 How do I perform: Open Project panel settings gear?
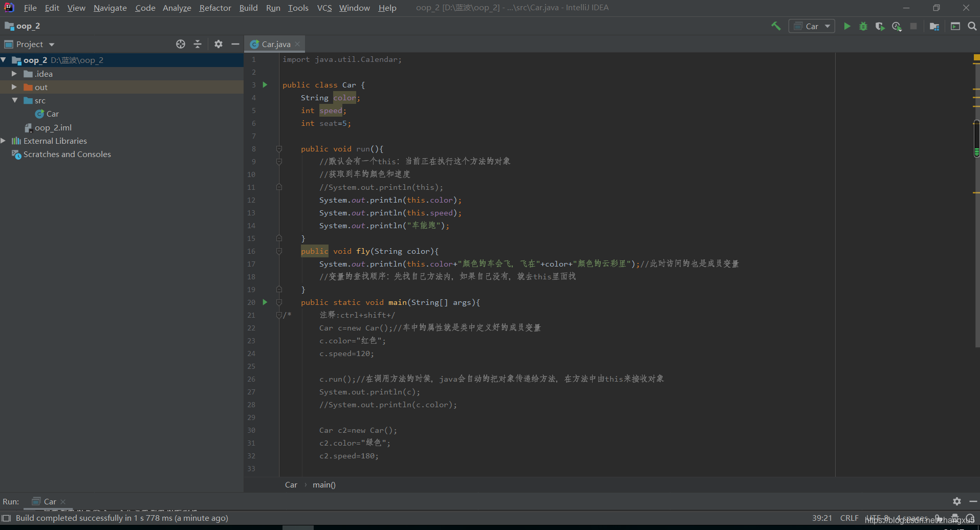pos(219,44)
